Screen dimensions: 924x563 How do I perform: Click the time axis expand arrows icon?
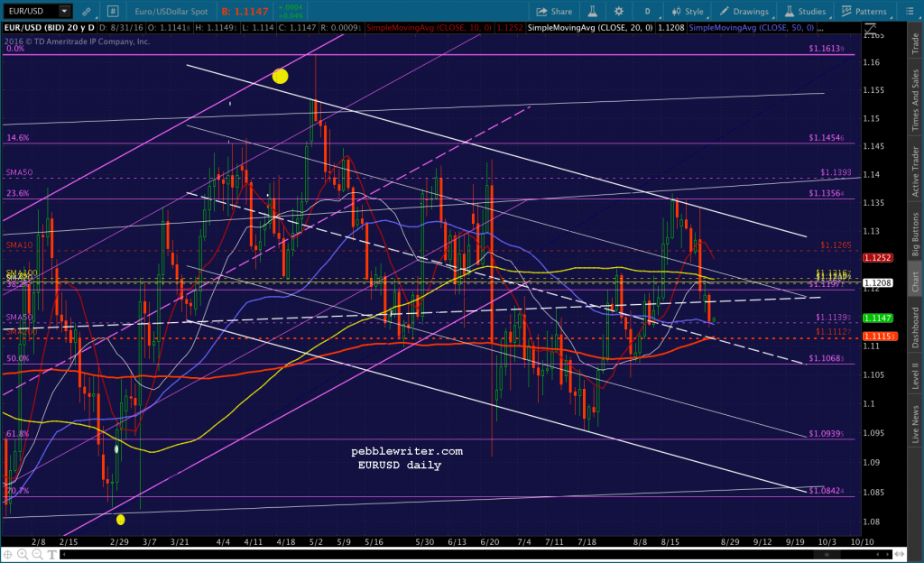pos(900,554)
